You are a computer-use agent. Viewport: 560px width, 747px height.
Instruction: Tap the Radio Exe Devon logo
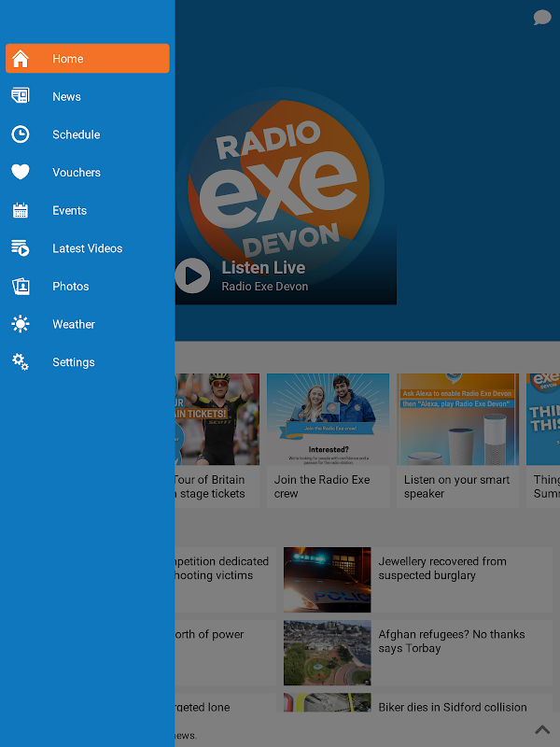(x=280, y=189)
